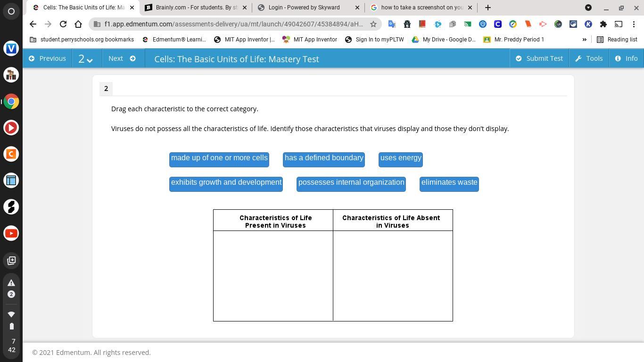
Task: Select the 'uses energy' tile
Action: coord(401,159)
